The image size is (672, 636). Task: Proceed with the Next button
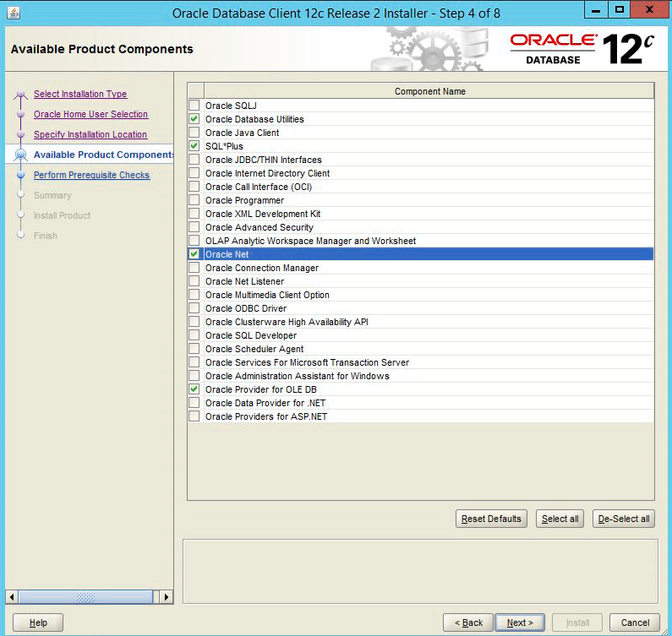pyautogui.click(x=520, y=622)
